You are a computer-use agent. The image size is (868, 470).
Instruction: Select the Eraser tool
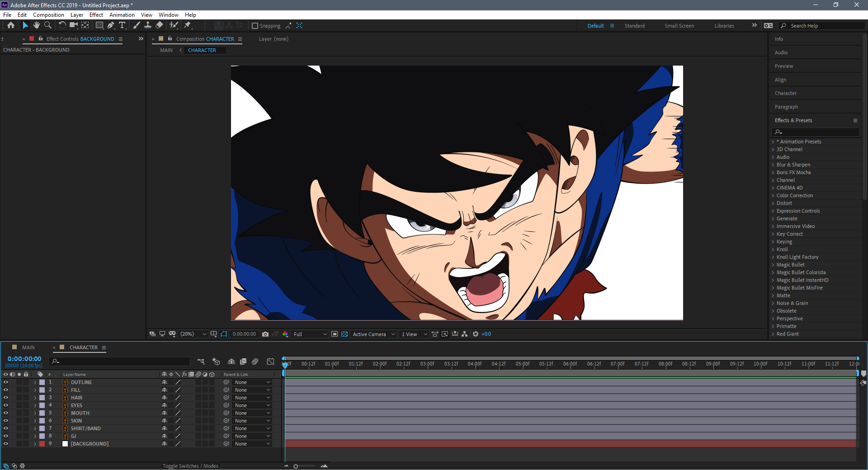point(159,25)
